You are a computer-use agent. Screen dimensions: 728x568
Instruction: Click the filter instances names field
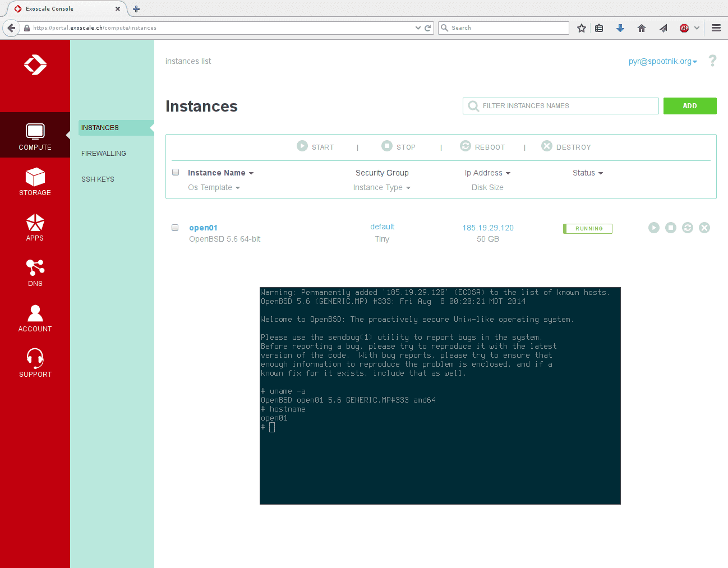[x=560, y=105]
